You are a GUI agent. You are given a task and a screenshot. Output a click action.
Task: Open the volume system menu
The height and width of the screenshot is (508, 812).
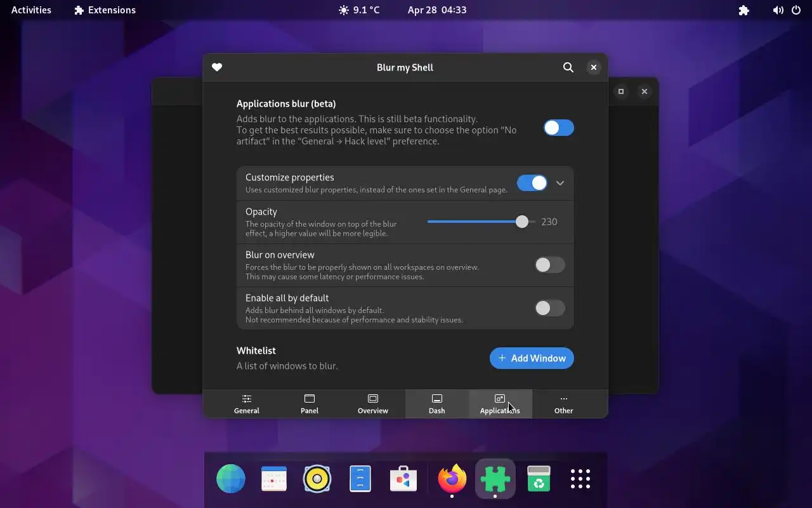[x=778, y=10]
